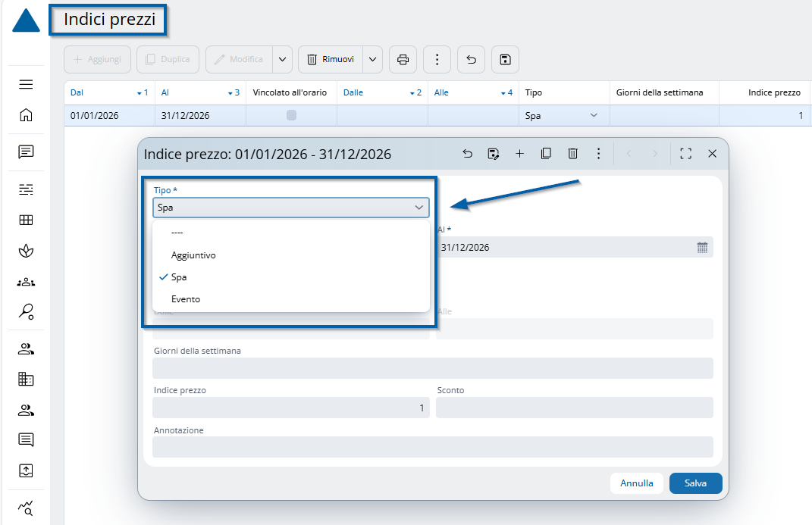Expand the Rimuovi dropdown arrow

(x=372, y=59)
